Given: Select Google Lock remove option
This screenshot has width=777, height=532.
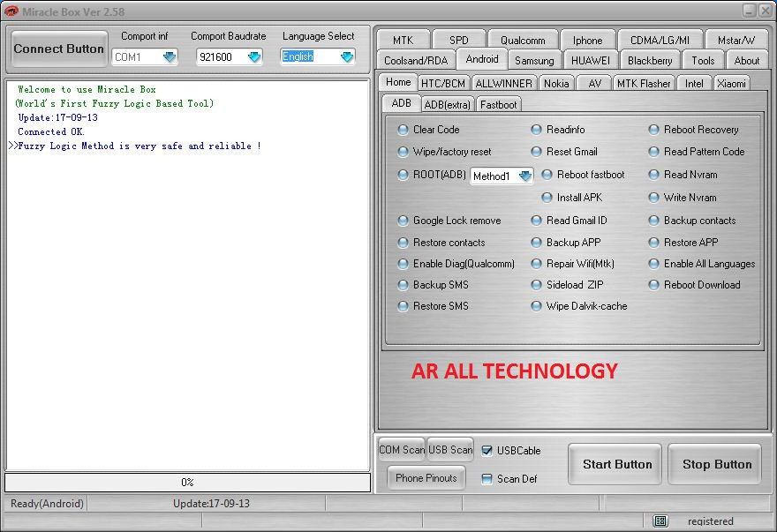Looking at the screenshot, I should click(x=403, y=221).
